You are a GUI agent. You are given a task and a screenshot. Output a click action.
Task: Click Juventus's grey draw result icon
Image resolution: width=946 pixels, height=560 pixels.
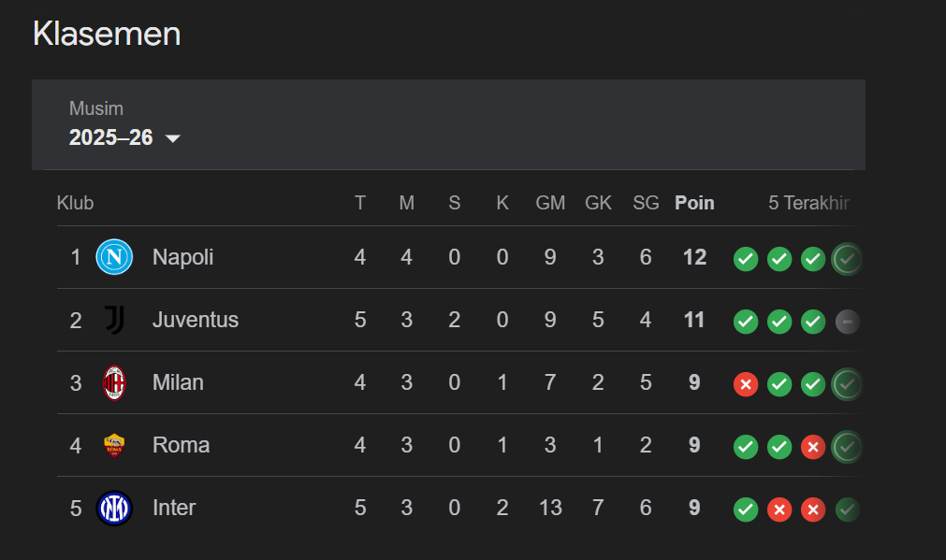click(848, 322)
